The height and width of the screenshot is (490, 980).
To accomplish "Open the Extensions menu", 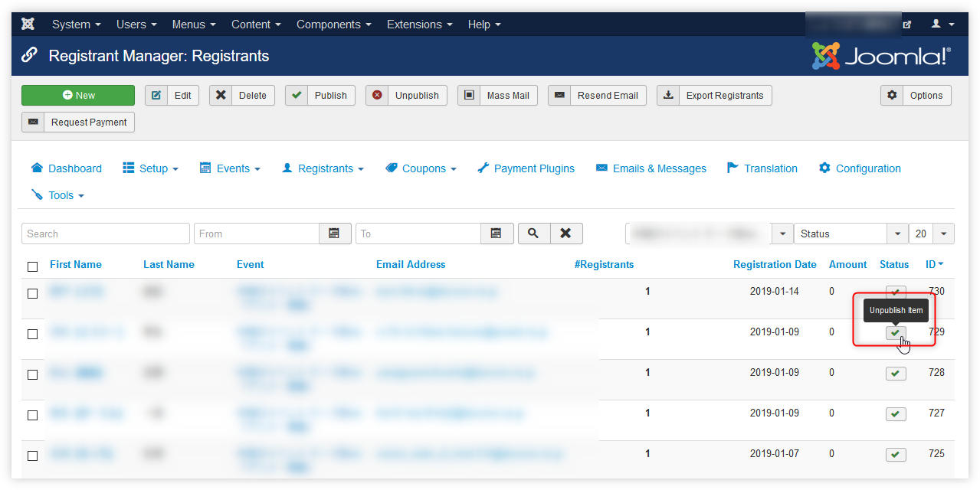I will pos(419,24).
